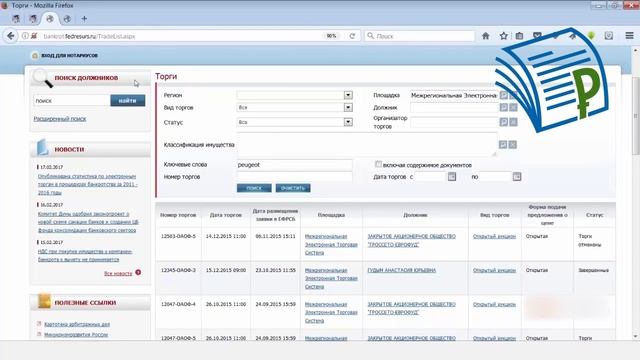The image size is (640, 360).
Task: Expand the Вид торгов dropdown
Action: point(348,107)
